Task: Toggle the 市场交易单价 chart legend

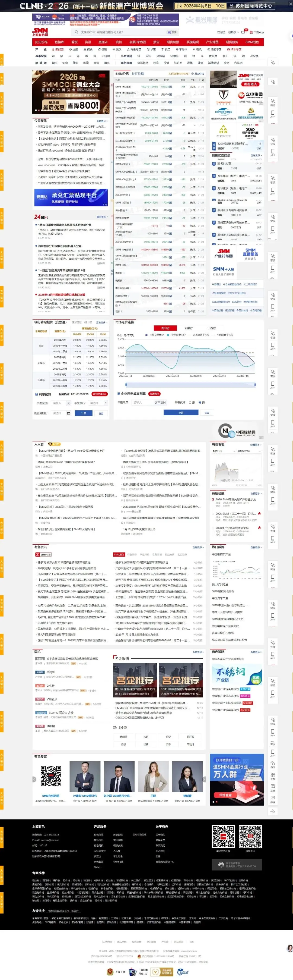Action: pos(154,335)
